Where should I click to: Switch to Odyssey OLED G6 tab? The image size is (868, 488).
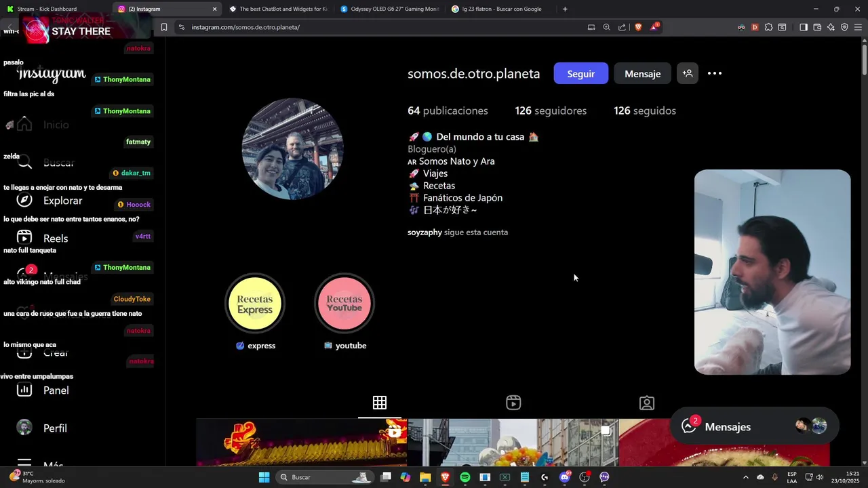point(389,9)
